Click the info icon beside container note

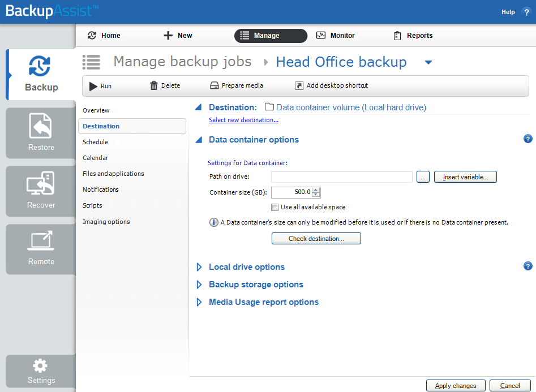(213, 222)
